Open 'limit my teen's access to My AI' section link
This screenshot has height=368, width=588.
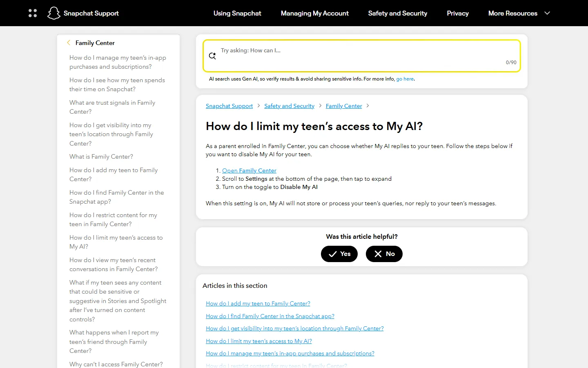point(259,341)
